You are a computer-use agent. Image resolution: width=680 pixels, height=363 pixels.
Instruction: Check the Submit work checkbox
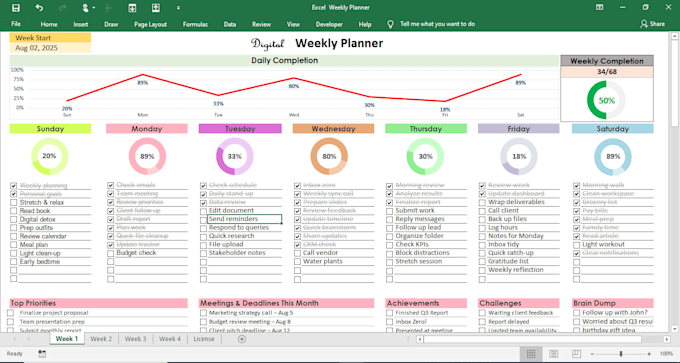(389, 211)
